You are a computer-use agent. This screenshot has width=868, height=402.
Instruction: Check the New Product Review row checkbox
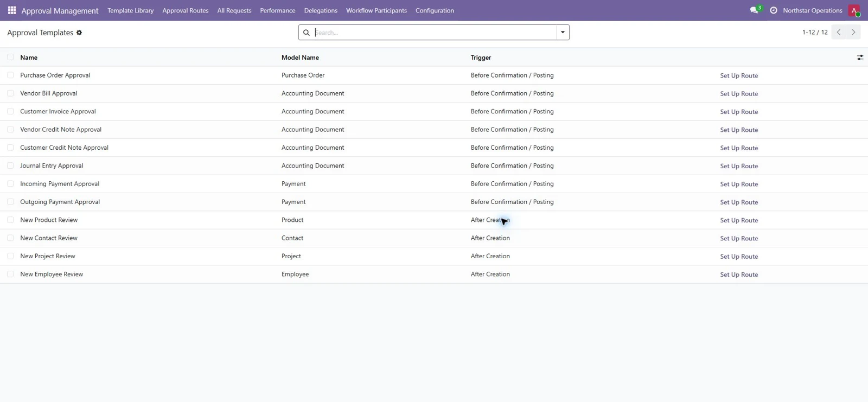tap(10, 220)
